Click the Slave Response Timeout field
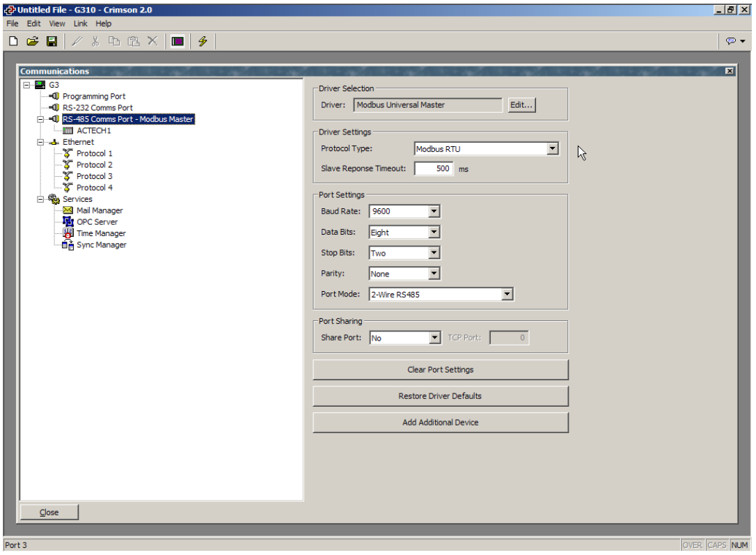Screen dimensions: 756x555 pyautogui.click(x=434, y=169)
